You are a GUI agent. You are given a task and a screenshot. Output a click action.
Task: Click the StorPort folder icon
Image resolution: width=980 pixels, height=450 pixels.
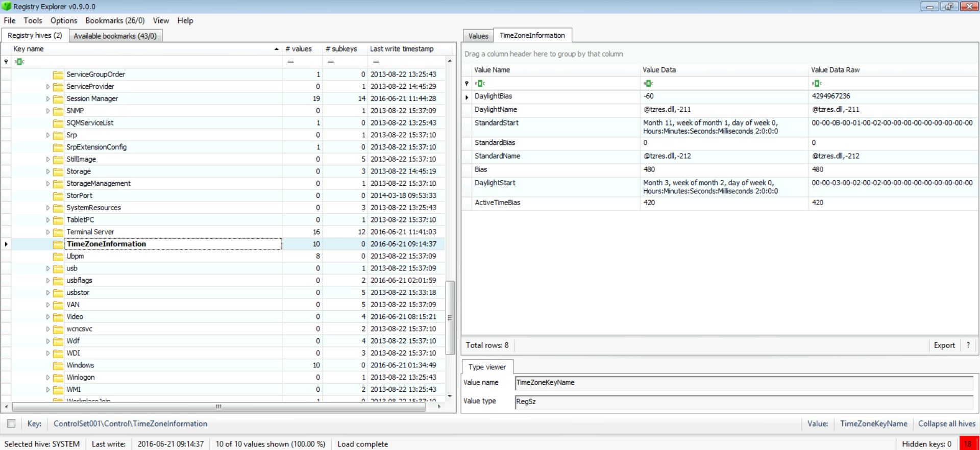58,196
